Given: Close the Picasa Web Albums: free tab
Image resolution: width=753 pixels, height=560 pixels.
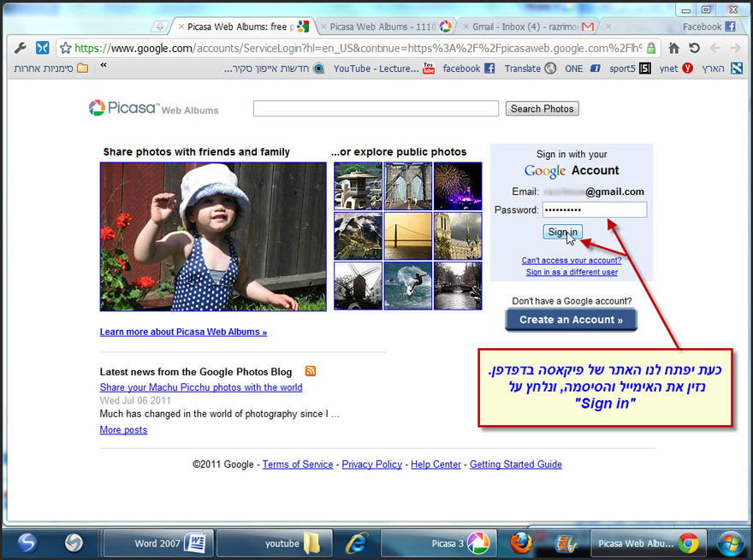Looking at the screenshot, I should 181,27.
